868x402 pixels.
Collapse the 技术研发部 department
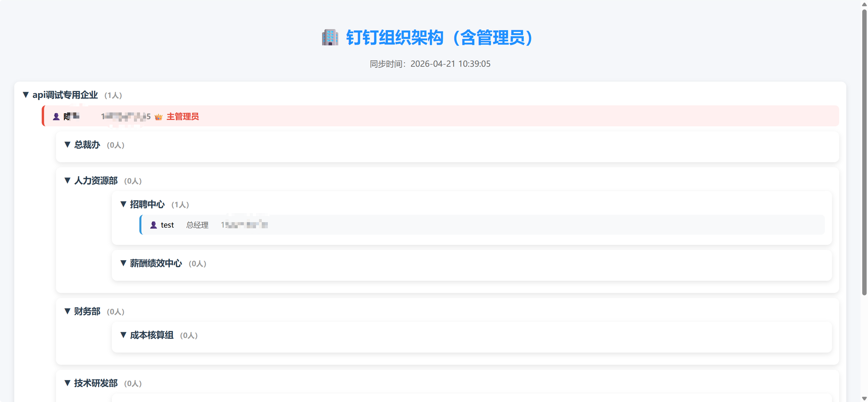click(67, 383)
